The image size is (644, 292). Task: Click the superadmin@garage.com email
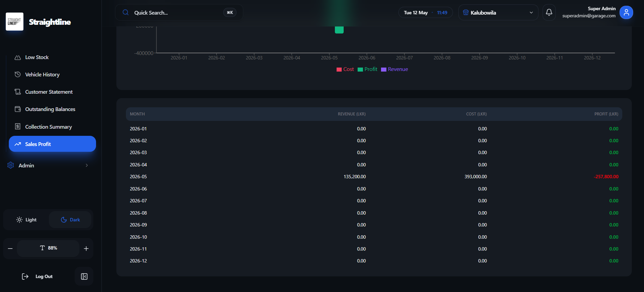coord(589,16)
